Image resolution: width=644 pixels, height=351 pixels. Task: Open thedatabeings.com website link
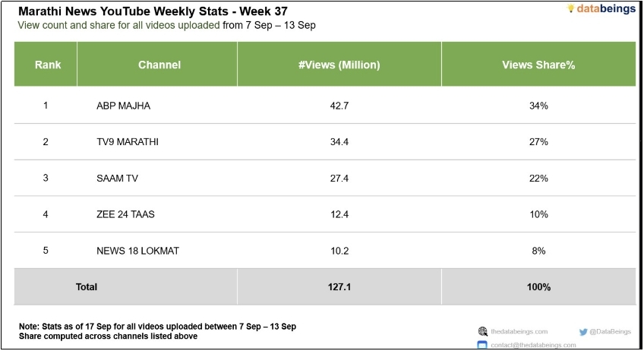(519, 332)
